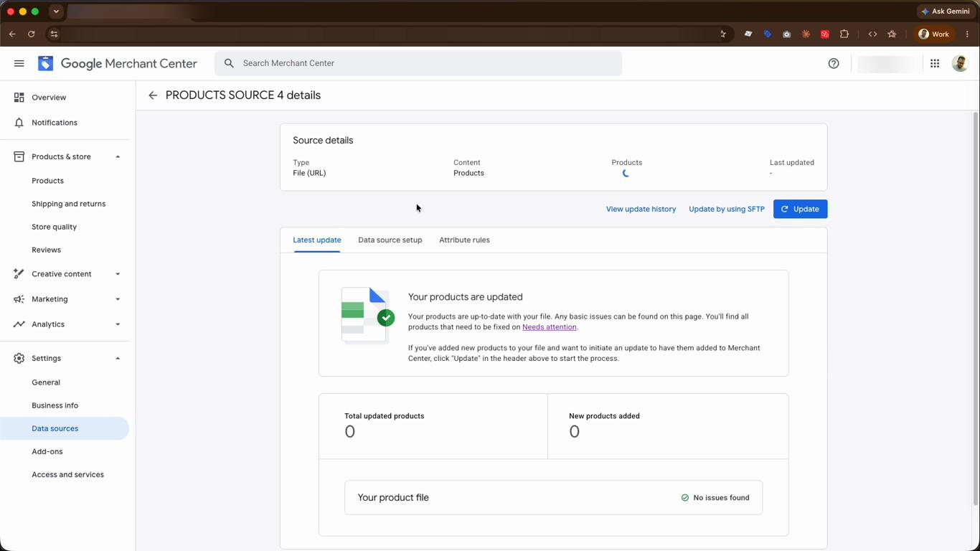Open the Google apps grid
Image resolution: width=980 pixels, height=551 pixels.
click(935, 63)
